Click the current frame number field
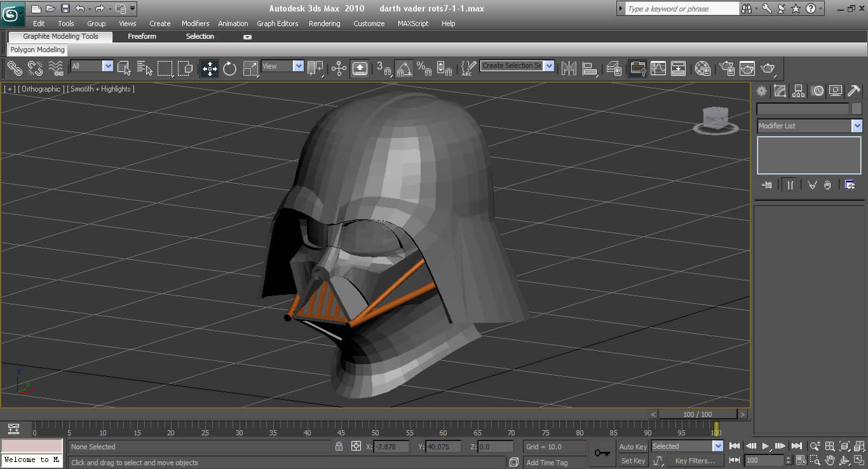 pos(764,460)
